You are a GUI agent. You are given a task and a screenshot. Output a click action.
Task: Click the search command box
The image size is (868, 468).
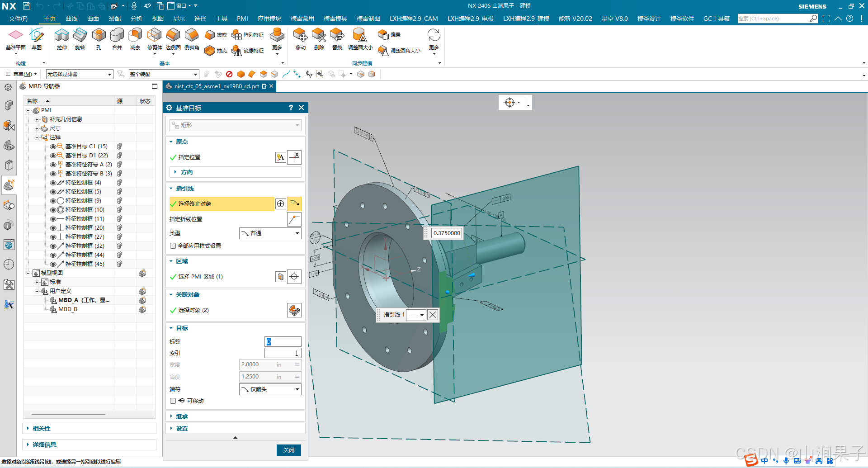(x=774, y=19)
